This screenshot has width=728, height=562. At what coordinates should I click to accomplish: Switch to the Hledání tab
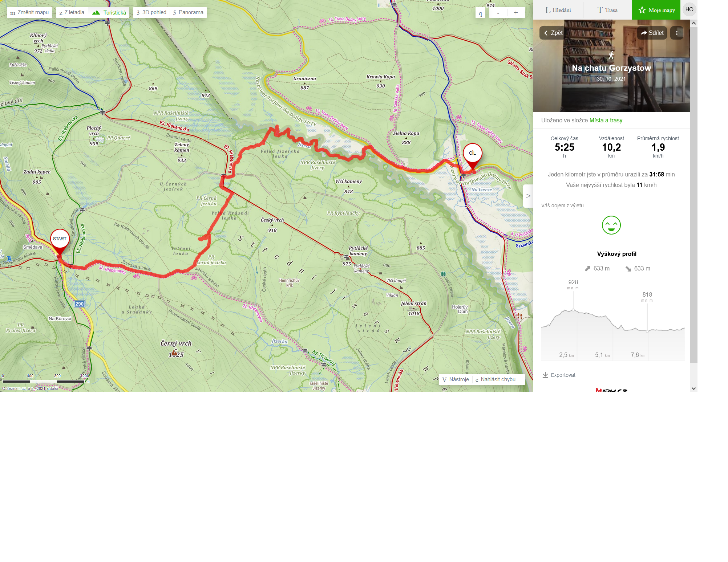pyautogui.click(x=558, y=10)
